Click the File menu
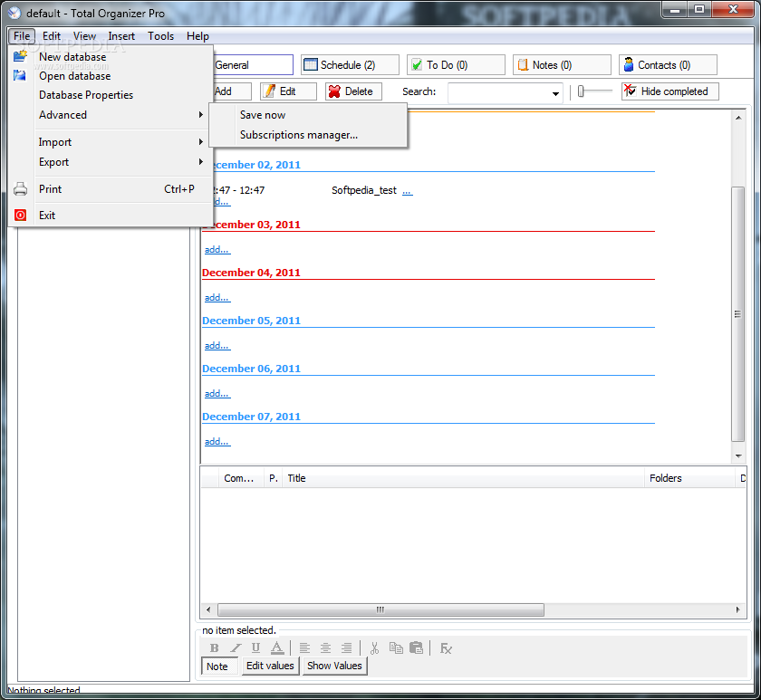The width and height of the screenshot is (761, 700). tap(22, 36)
